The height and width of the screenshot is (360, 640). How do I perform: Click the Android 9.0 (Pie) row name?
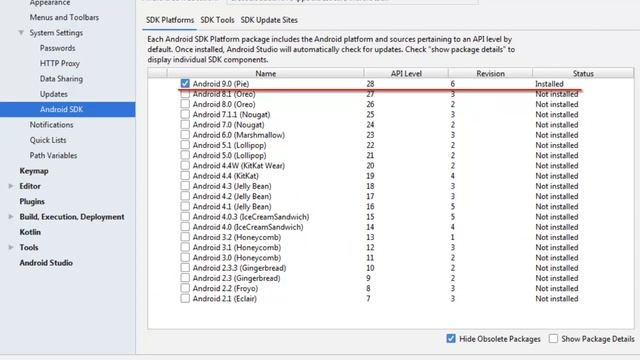pos(221,84)
